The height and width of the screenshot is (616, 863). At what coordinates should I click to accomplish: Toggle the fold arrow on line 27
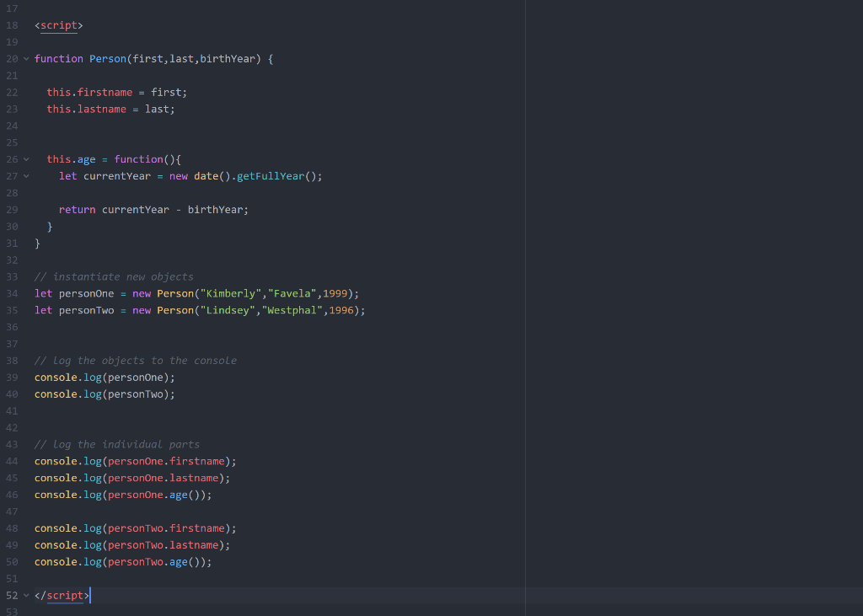(x=26, y=176)
